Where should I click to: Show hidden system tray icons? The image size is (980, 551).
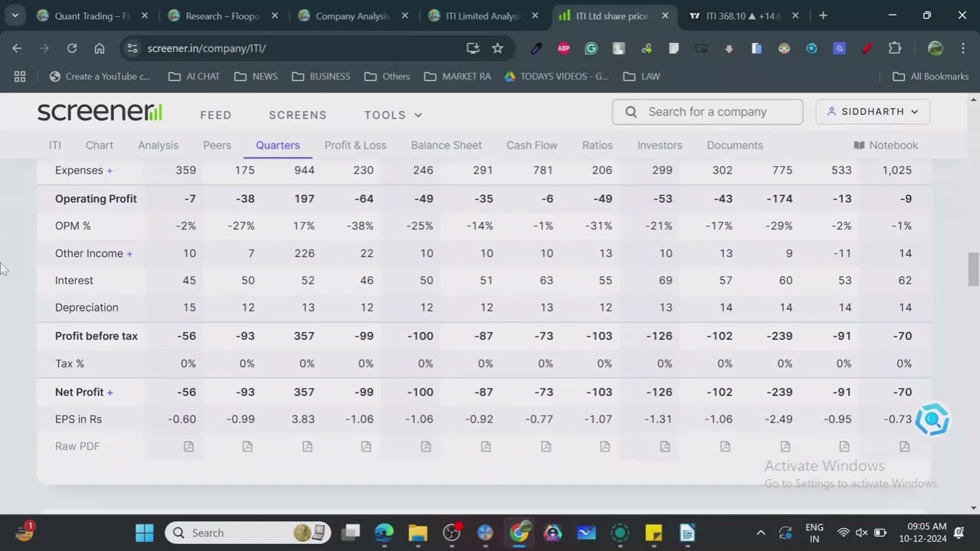[x=760, y=533]
